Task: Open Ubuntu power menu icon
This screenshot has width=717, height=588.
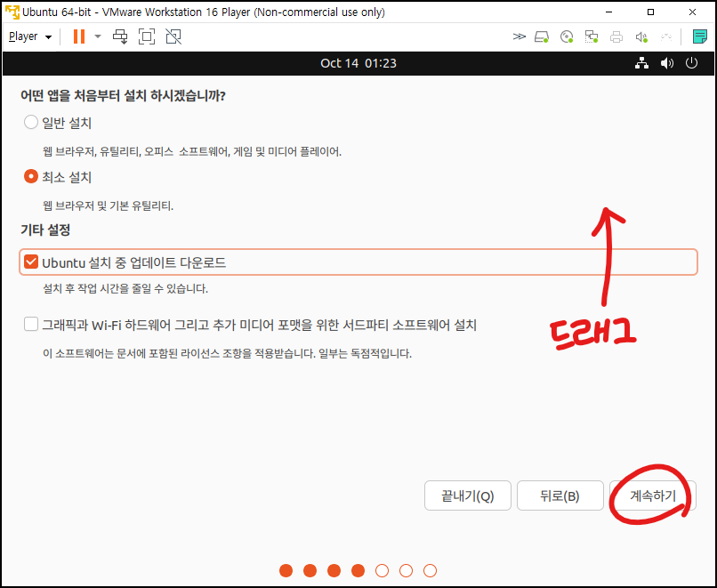Action: pos(691,62)
